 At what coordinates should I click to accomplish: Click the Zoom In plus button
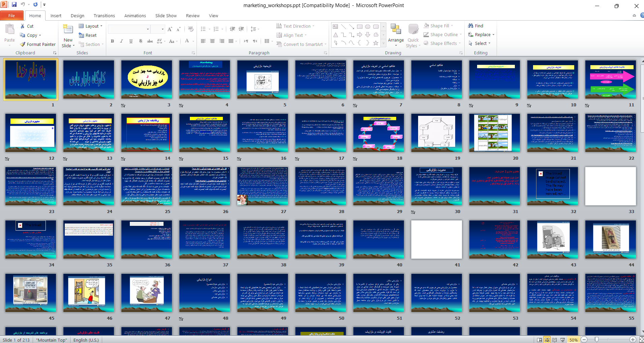[633, 340]
